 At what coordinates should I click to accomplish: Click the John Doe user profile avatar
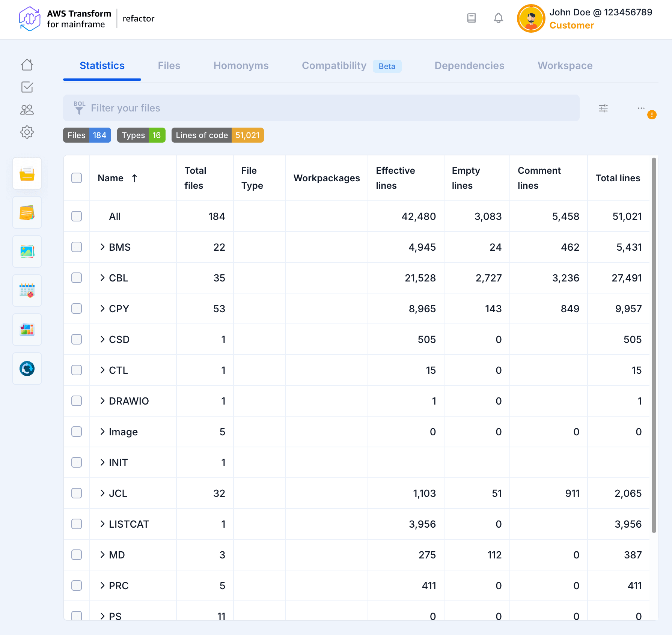pos(531,18)
